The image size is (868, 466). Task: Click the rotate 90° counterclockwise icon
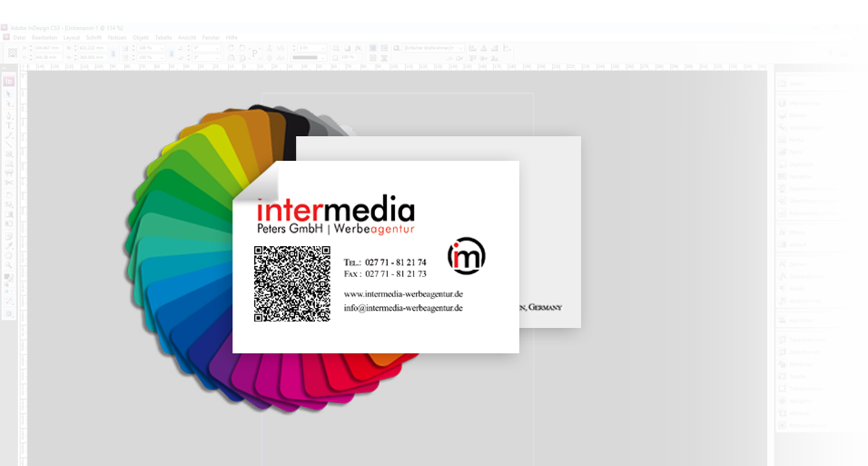242,48
